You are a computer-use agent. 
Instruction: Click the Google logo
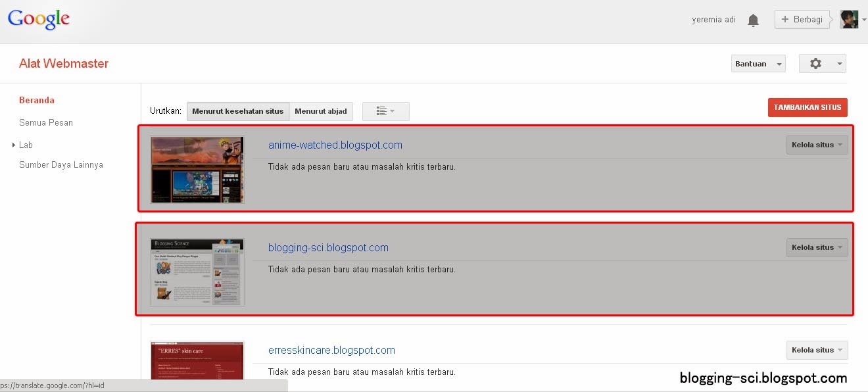(x=39, y=20)
